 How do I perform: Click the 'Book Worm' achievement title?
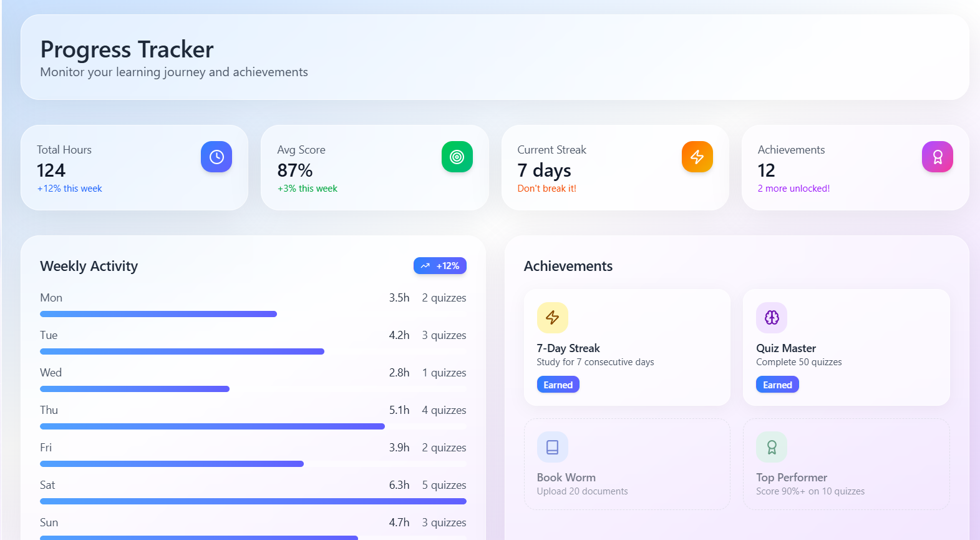[x=566, y=478]
